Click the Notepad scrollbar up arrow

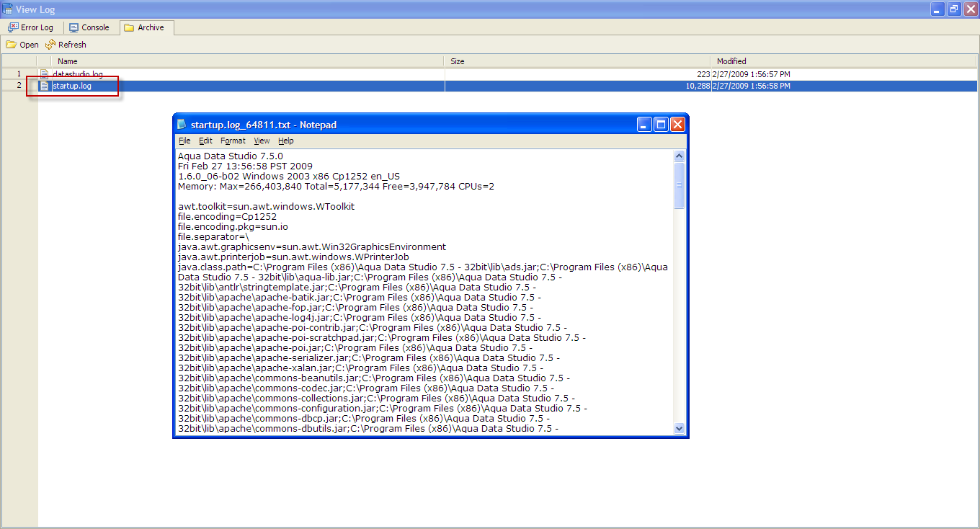pyautogui.click(x=679, y=156)
